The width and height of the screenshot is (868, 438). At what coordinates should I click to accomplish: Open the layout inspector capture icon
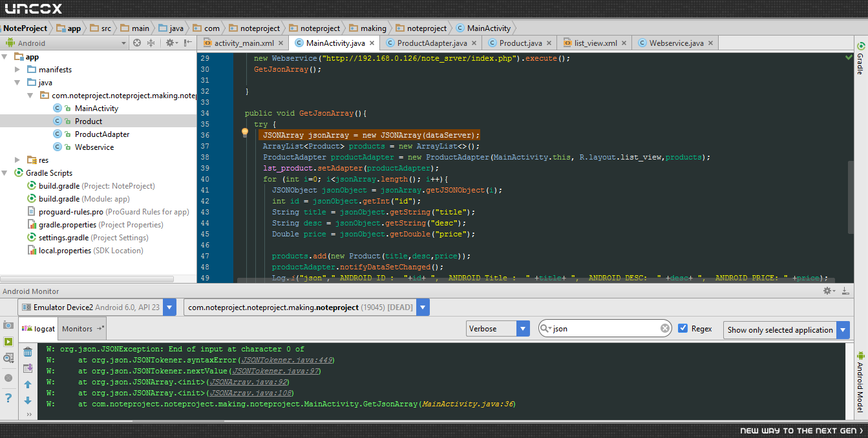coord(8,357)
